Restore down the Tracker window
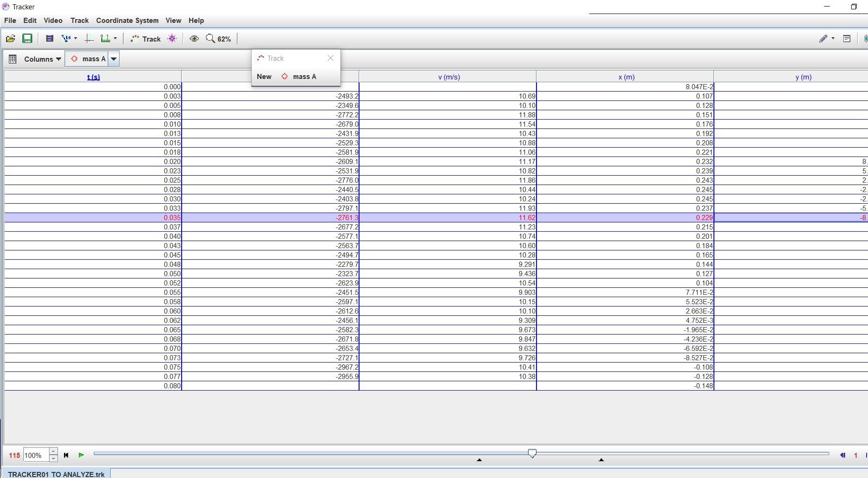 tap(854, 7)
